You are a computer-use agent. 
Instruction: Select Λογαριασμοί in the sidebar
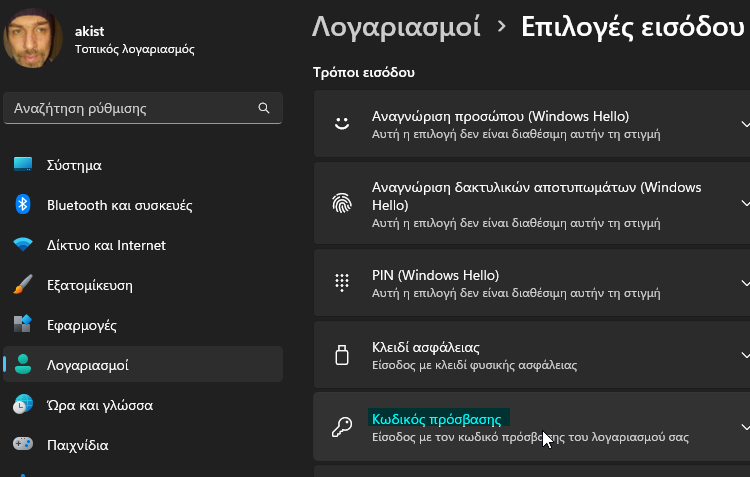pyautogui.click(x=143, y=365)
